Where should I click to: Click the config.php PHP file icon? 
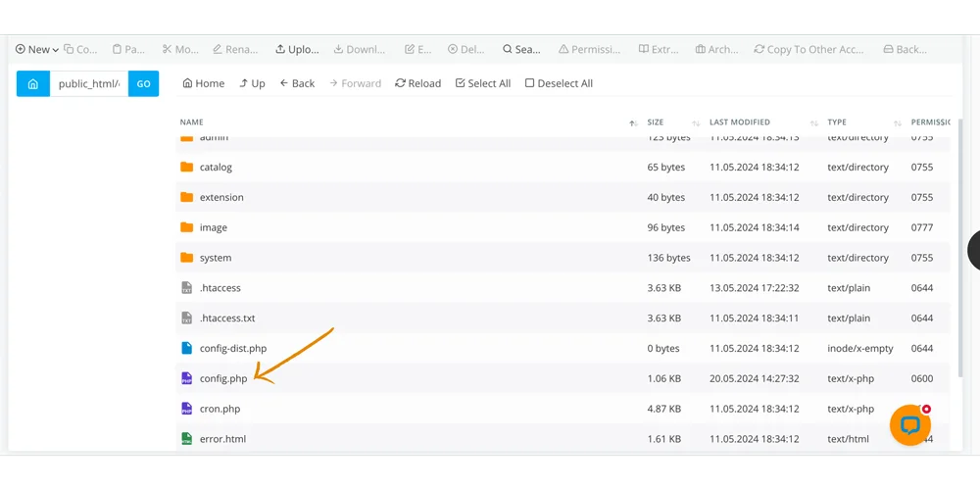(186, 378)
